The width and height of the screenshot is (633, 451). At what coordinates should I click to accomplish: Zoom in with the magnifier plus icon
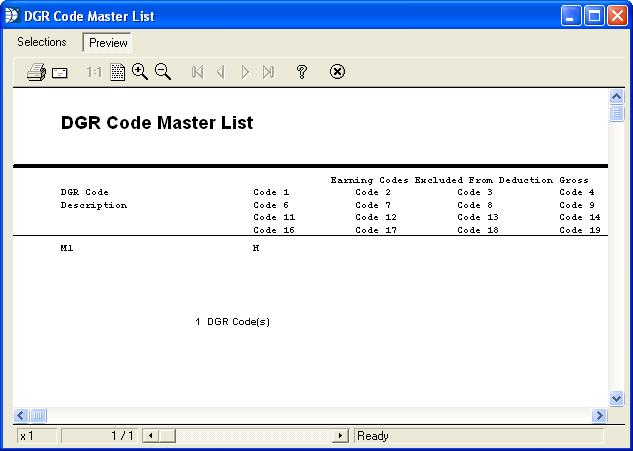140,72
